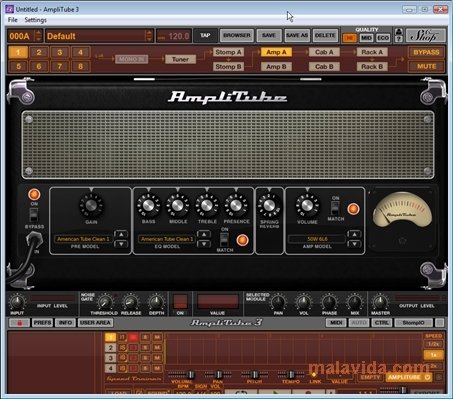Screen dimensions: 453x399
Task: Adjust the MIDDLE knob
Action: [x=178, y=206]
